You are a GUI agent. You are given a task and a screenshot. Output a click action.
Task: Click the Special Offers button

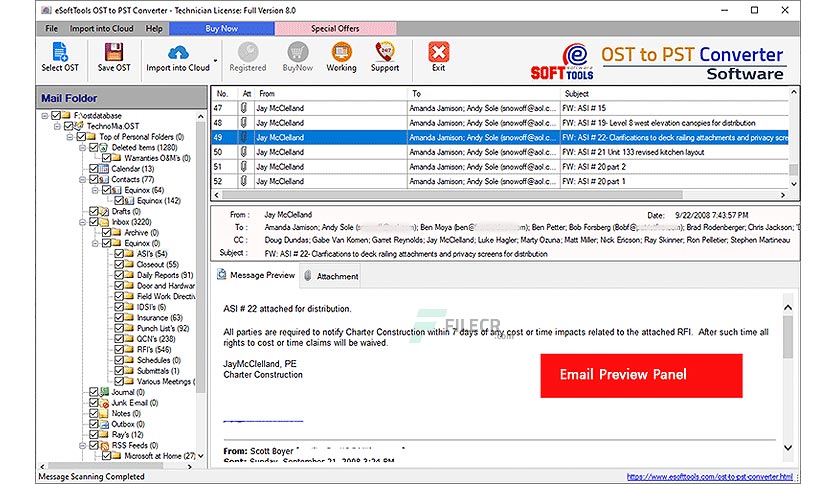click(x=335, y=28)
